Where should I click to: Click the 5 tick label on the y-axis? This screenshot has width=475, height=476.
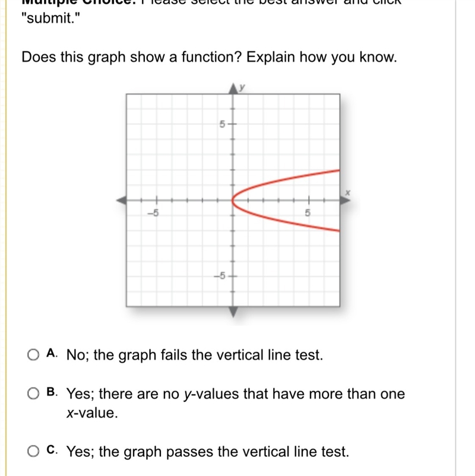tap(222, 124)
